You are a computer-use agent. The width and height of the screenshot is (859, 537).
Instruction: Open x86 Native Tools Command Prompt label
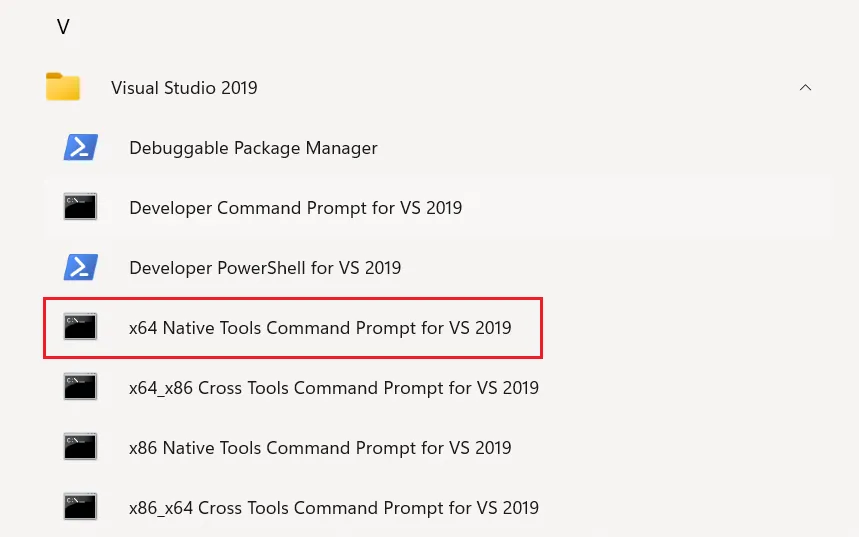coord(320,448)
